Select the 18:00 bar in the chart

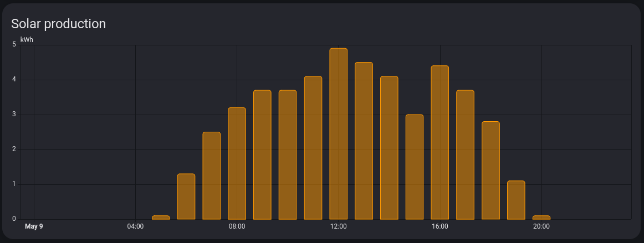[x=490, y=170]
